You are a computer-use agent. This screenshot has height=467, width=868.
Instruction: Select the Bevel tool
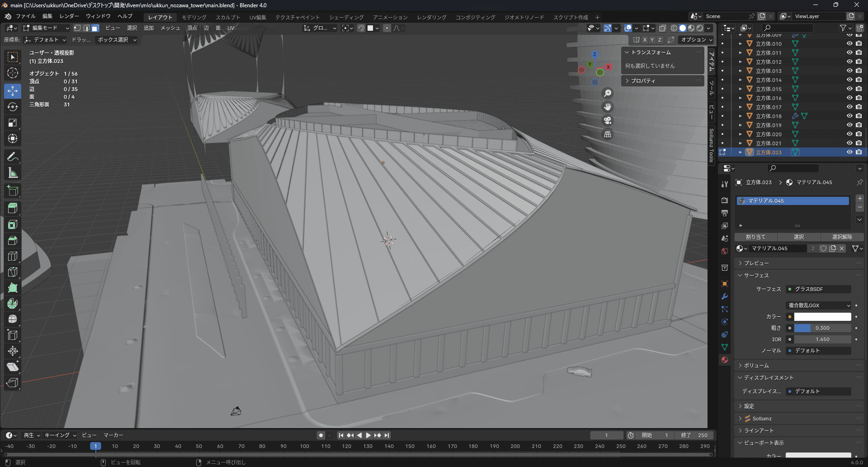(x=13, y=240)
